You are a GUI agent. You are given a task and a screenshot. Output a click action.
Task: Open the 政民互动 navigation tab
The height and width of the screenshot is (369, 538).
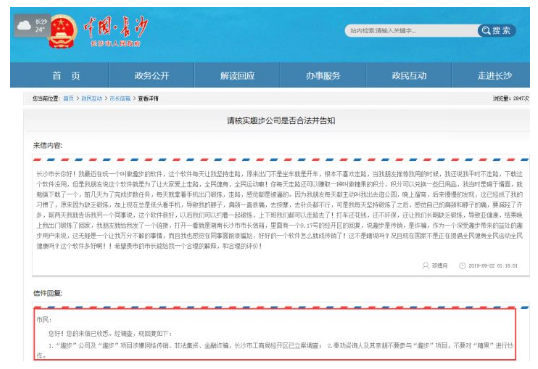pos(409,76)
